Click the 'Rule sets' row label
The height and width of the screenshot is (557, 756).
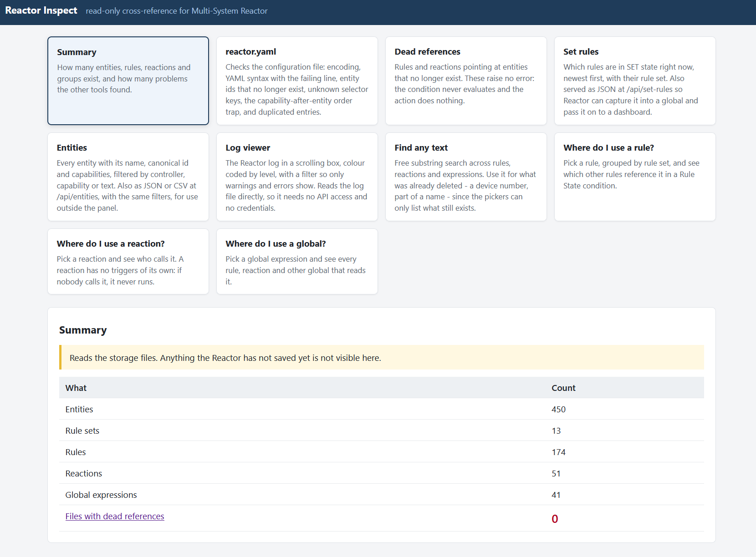click(82, 430)
